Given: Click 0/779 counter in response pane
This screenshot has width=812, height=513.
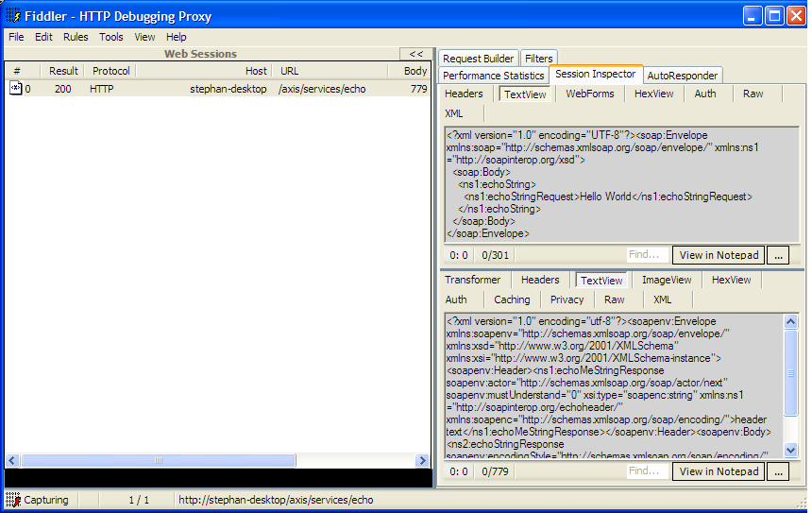Looking at the screenshot, I should (x=495, y=471).
